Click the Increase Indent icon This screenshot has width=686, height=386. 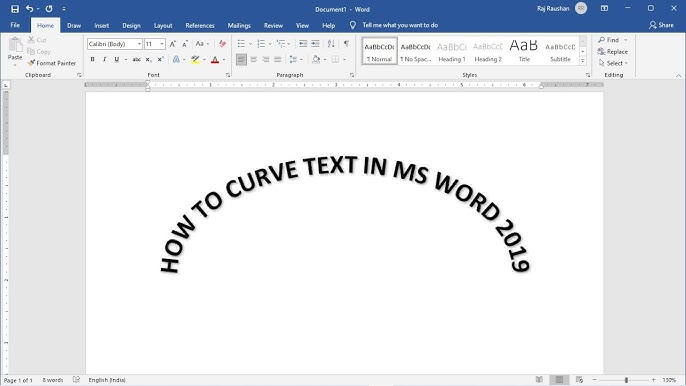[x=315, y=43]
